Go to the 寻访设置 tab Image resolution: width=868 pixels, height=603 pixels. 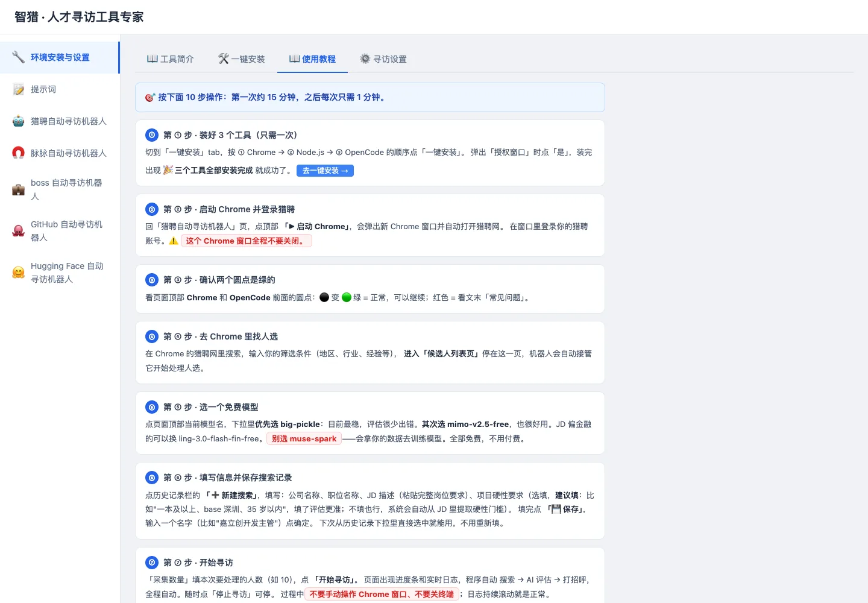coord(383,59)
